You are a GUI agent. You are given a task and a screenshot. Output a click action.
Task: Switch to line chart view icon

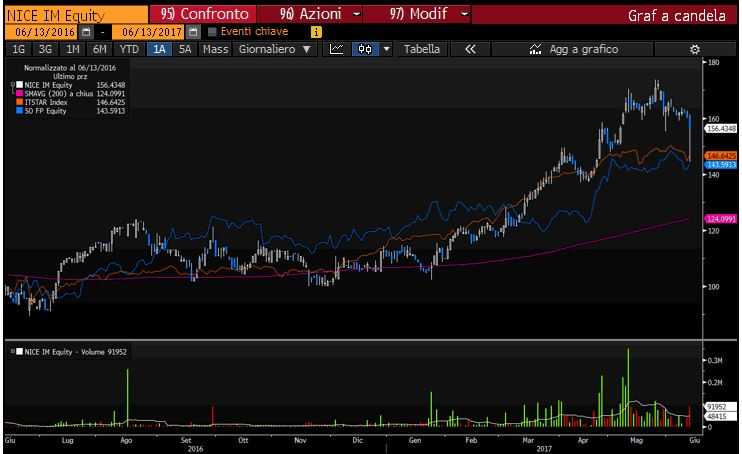pyautogui.click(x=337, y=49)
